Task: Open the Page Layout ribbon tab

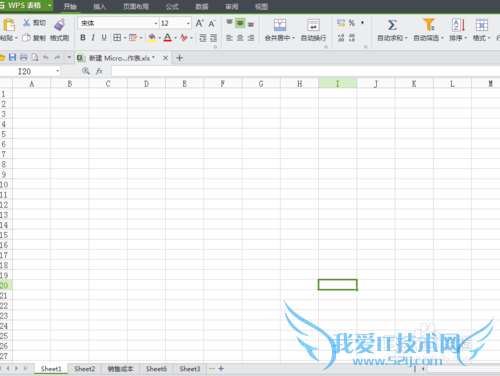Action: [x=136, y=7]
